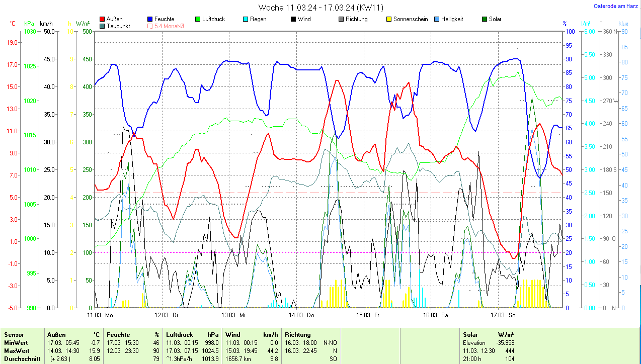The height and width of the screenshot is (364, 641).
Task: Select the 13.03. Mi date label
Action: pyautogui.click(x=234, y=315)
